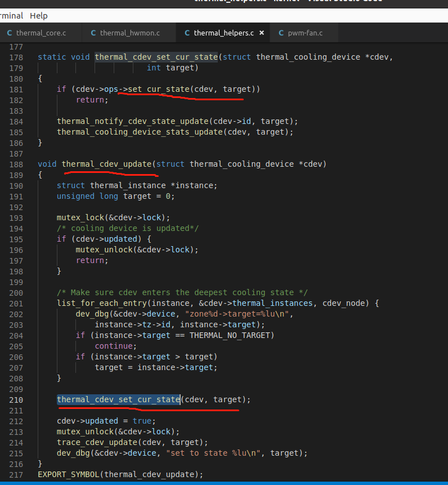448x485 pixels.
Task: Click thermal_cooling_device_stats_update on line 185
Action: click(x=140, y=132)
